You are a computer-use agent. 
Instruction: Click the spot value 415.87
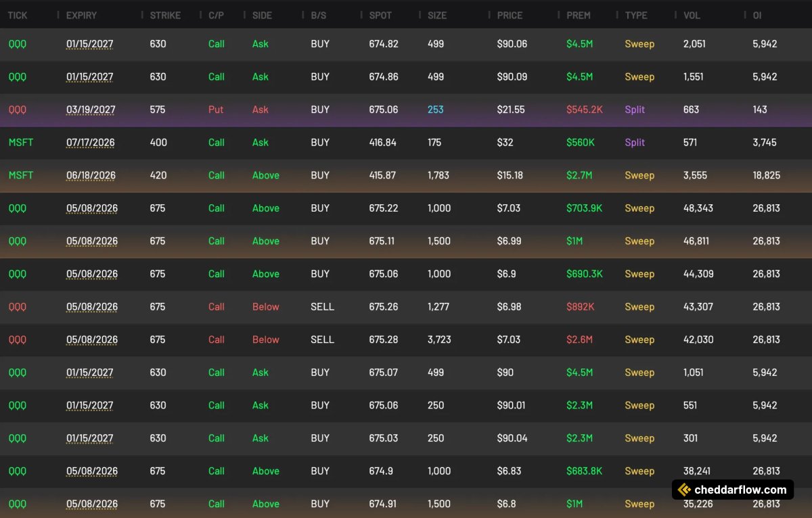coord(383,175)
